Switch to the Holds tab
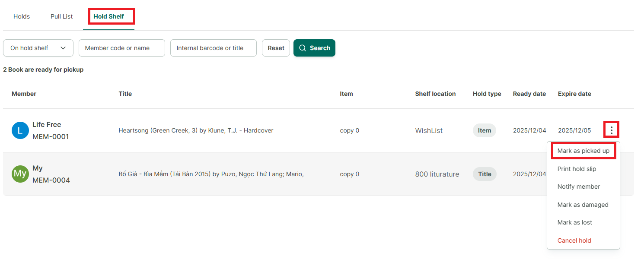This screenshot has width=644, height=272. tap(22, 16)
